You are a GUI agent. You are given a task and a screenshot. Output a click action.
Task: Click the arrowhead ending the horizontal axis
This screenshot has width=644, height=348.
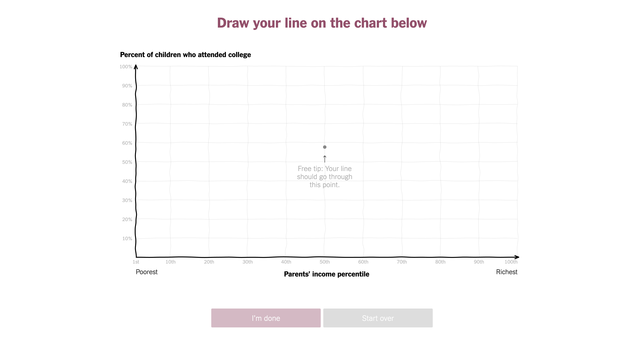pos(516,257)
